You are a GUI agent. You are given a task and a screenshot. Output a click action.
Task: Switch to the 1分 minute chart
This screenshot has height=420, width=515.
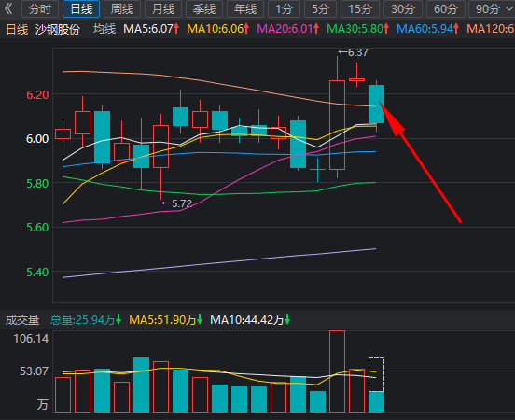[284, 9]
